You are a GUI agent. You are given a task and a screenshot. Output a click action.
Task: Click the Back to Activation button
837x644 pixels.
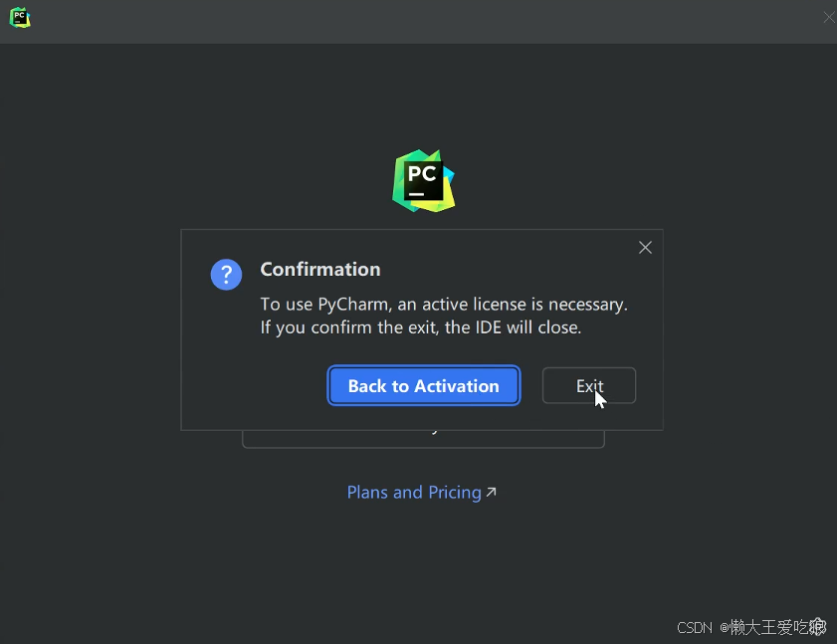(x=423, y=385)
